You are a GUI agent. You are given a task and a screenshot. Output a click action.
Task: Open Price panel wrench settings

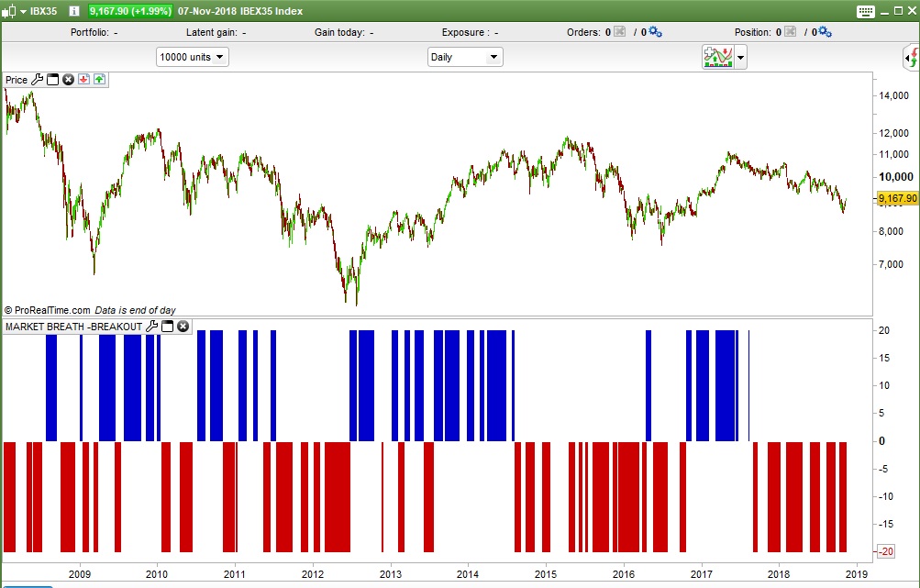[37, 79]
